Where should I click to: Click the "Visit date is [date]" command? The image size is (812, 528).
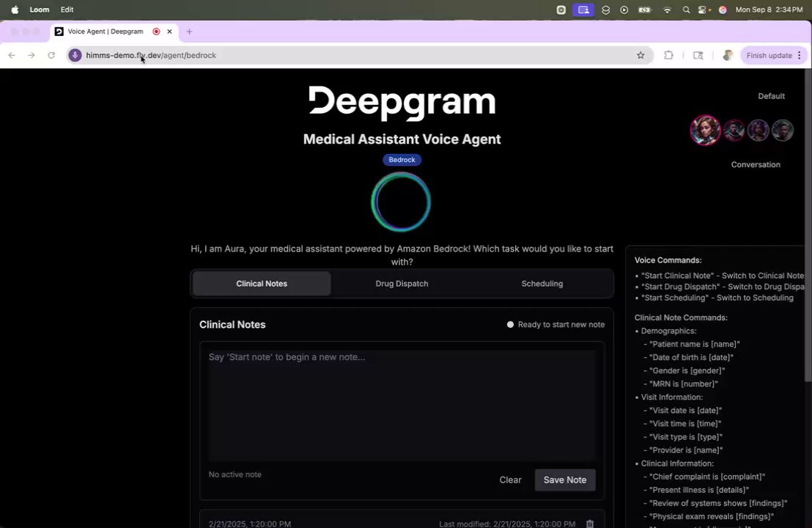[x=686, y=411]
